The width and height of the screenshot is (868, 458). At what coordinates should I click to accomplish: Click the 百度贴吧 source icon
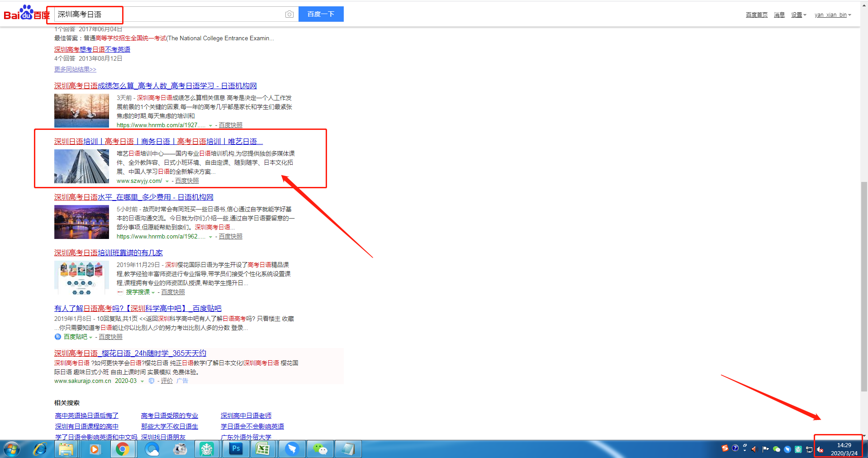(x=58, y=337)
